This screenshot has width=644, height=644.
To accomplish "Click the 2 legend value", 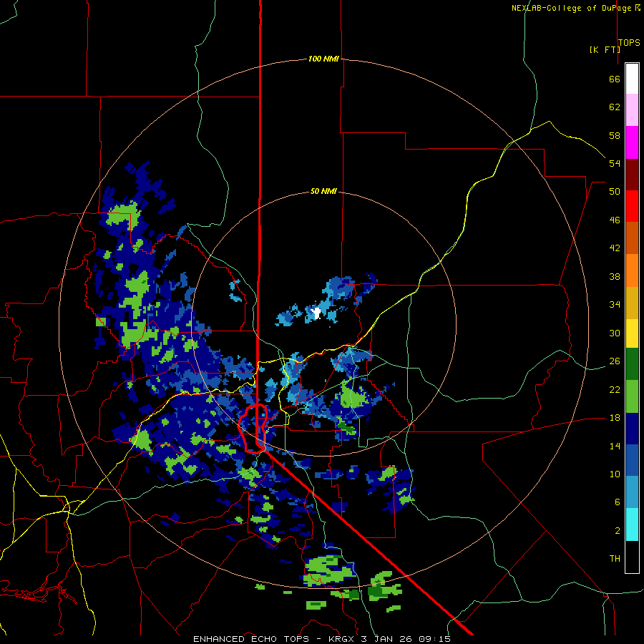I will (x=617, y=531).
